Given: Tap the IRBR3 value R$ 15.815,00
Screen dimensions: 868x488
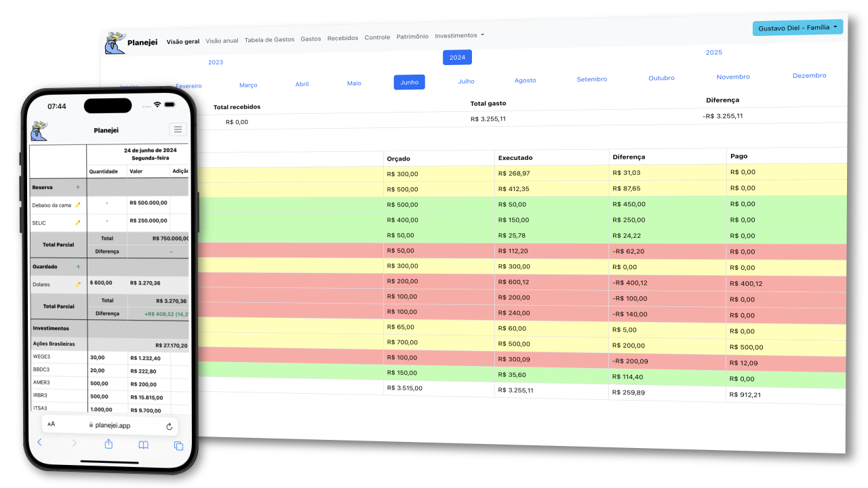Looking at the screenshot, I should pyautogui.click(x=147, y=396).
